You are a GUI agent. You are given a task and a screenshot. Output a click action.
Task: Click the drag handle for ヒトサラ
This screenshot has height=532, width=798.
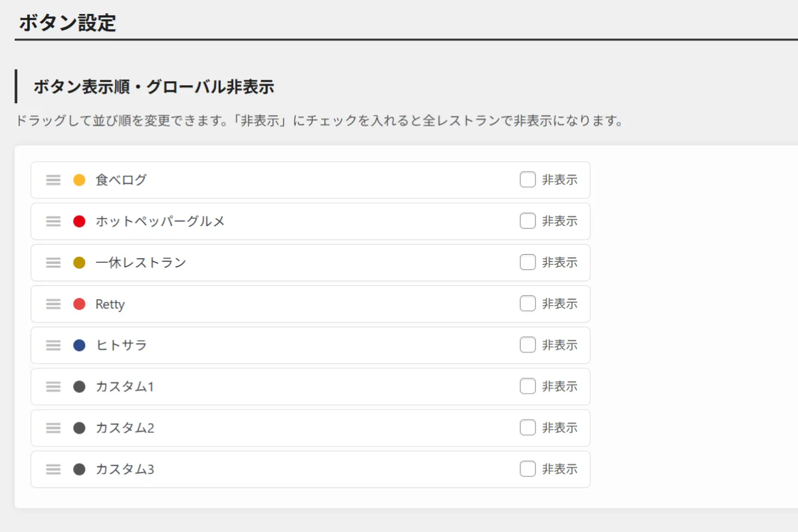[53, 345]
